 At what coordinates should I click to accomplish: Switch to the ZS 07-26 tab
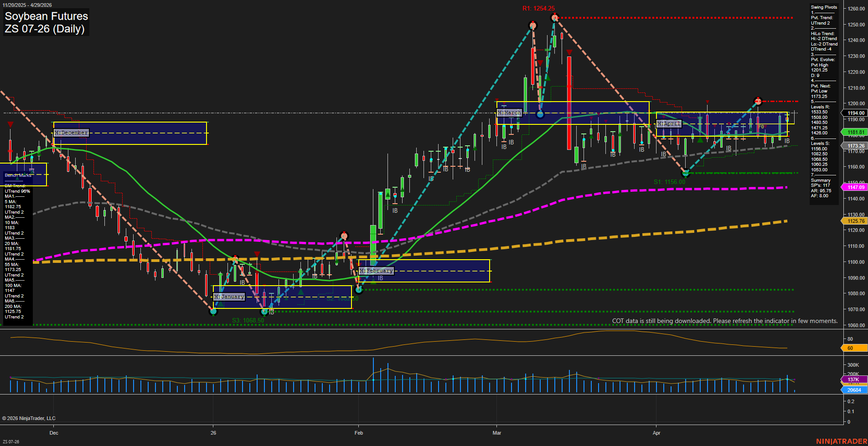pyautogui.click(x=12, y=441)
